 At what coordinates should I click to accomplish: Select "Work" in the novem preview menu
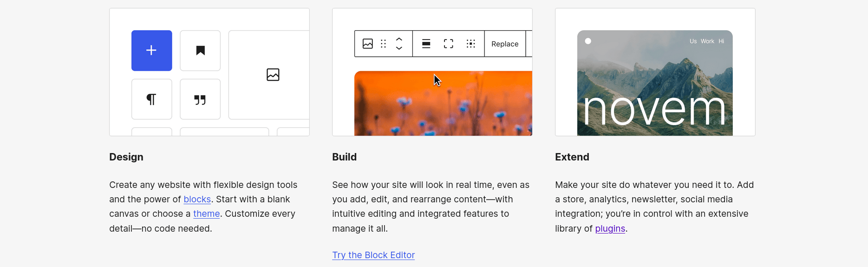[x=707, y=41]
